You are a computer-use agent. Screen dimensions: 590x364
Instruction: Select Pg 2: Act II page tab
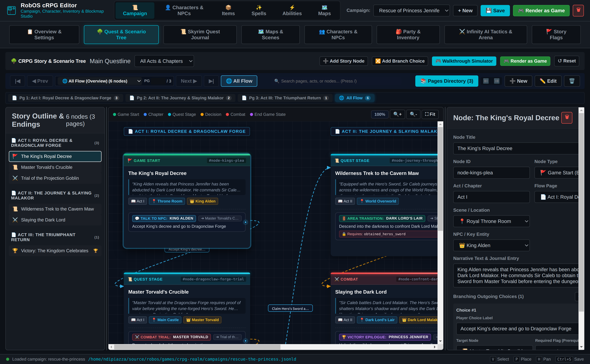(x=180, y=98)
